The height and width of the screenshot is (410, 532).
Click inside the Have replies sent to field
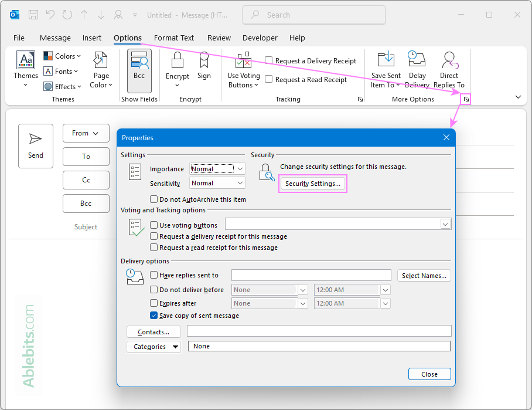[311, 275]
